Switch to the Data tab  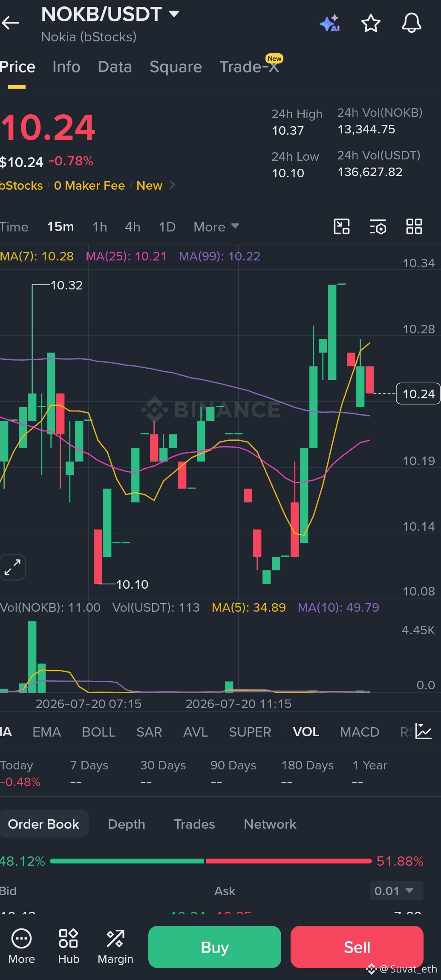tap(115, 67)
